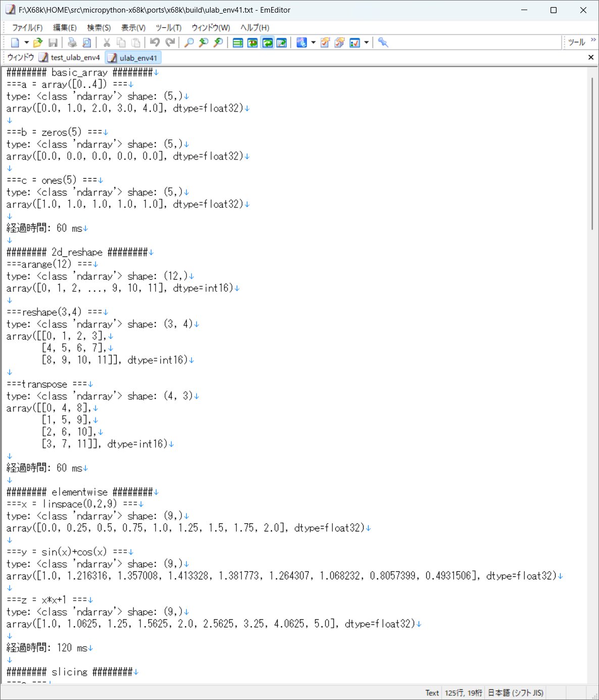Click the Cut scissors icon
This screenshot has height=700, width=599.
[107, 43]
